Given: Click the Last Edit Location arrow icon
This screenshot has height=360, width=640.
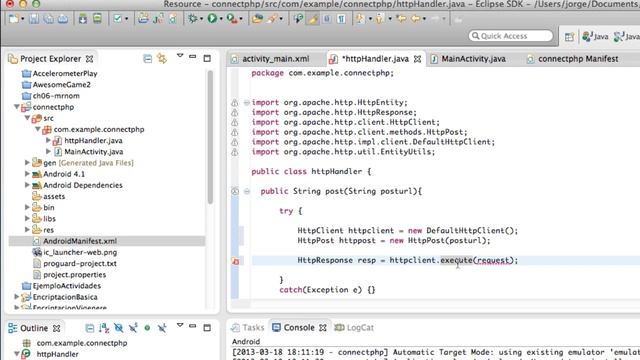Looking at the screenshot, I should pos(401,19).
